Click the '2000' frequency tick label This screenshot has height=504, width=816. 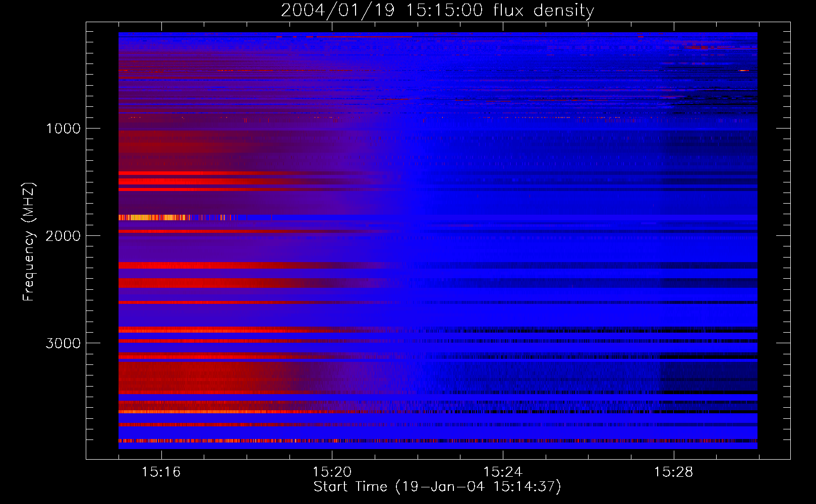click(x=63, y=236)
